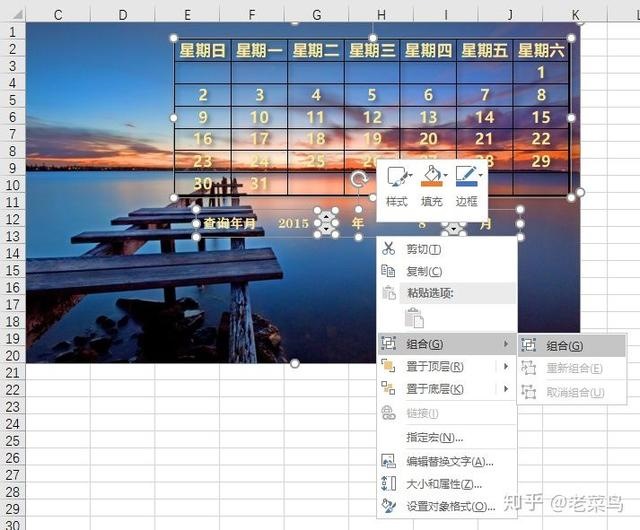Viewport: 640px width, 530px height.
Task: Select column header F
Action: coord(252,15)
